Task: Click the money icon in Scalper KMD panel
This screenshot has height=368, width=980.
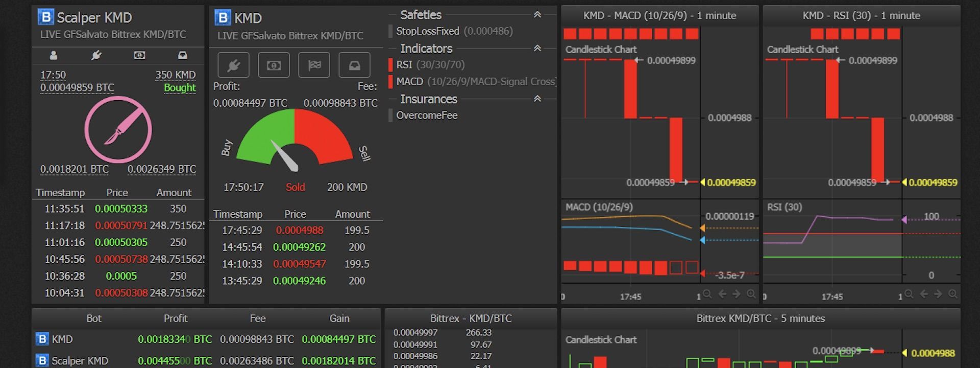Action: [139, 55]
